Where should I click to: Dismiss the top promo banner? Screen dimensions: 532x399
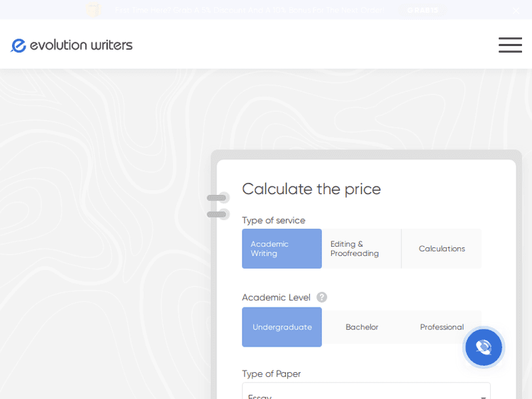coord(516,10)
